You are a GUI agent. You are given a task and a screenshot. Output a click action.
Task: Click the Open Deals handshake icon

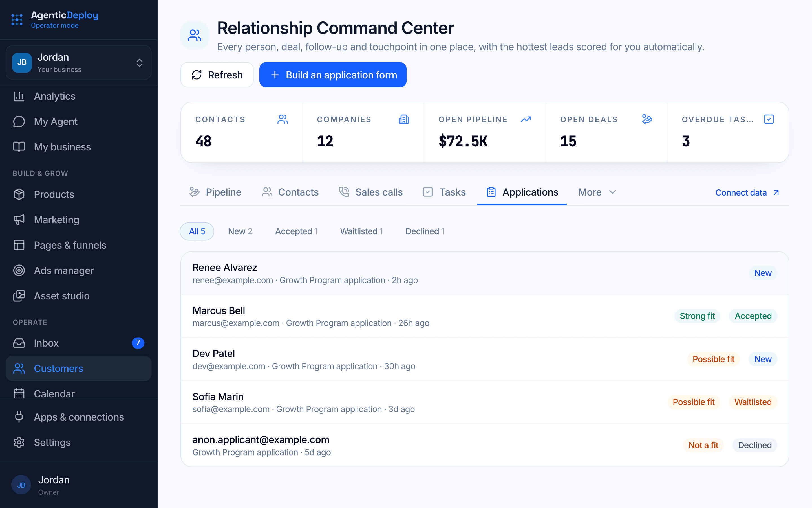pos(647,119)
